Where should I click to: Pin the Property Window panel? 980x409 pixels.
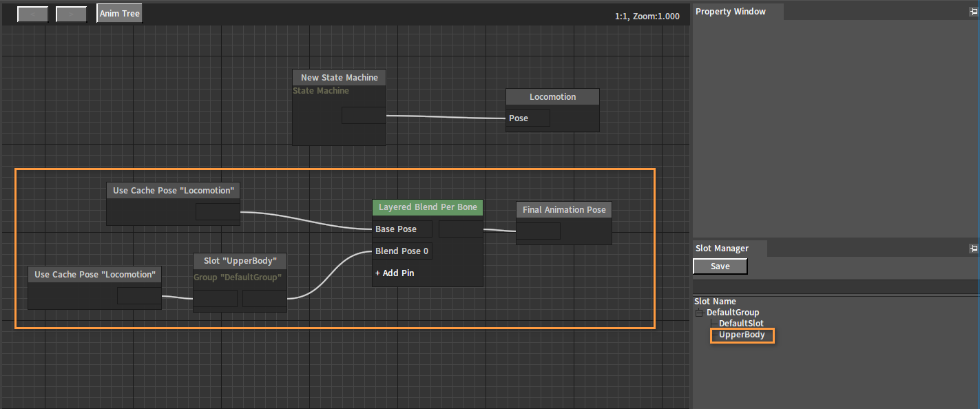(x=973, y=12)
